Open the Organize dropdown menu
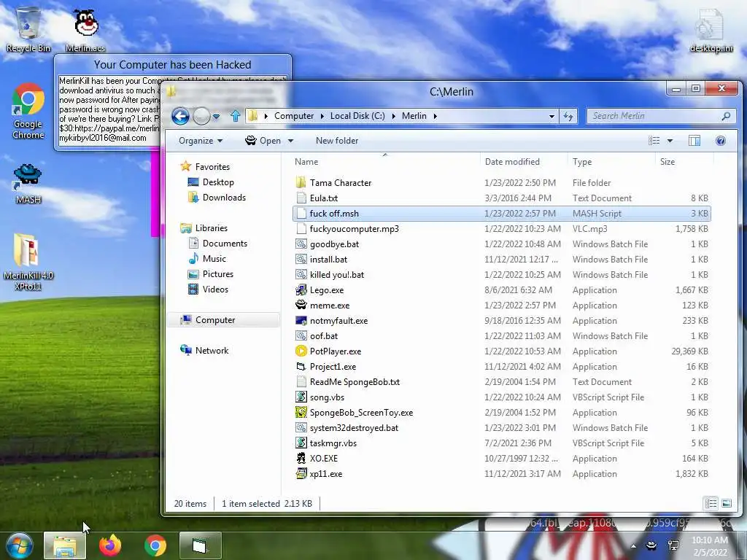 pos(201,141)
